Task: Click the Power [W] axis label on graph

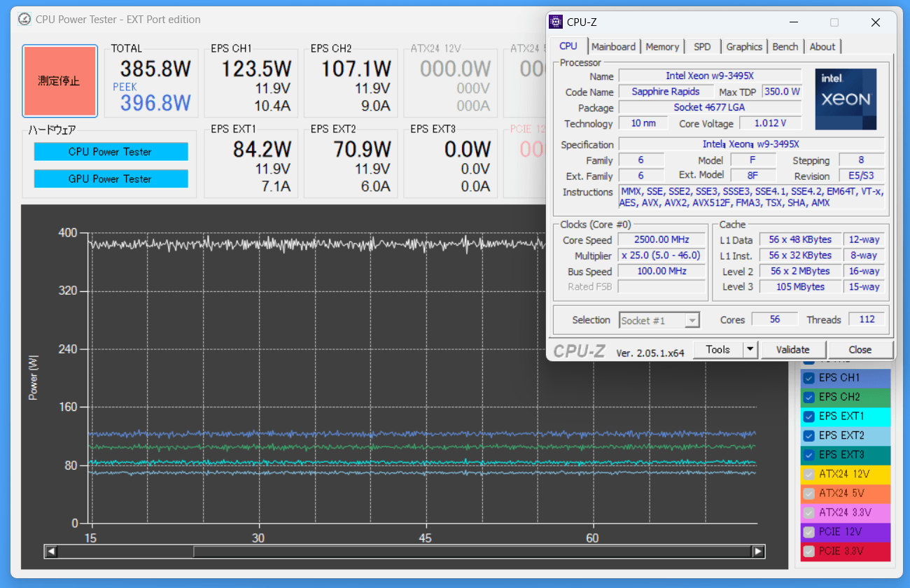Action: click(33, 377)
